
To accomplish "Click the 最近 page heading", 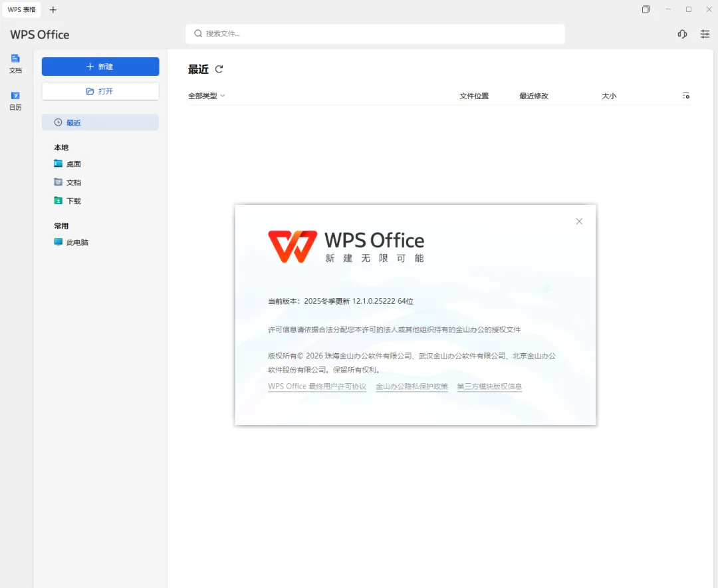I will pyautogui.click(x=198, y=69).
